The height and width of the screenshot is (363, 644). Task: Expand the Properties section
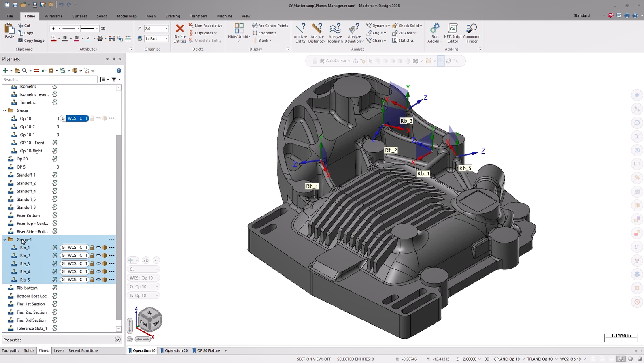(118, 340)
